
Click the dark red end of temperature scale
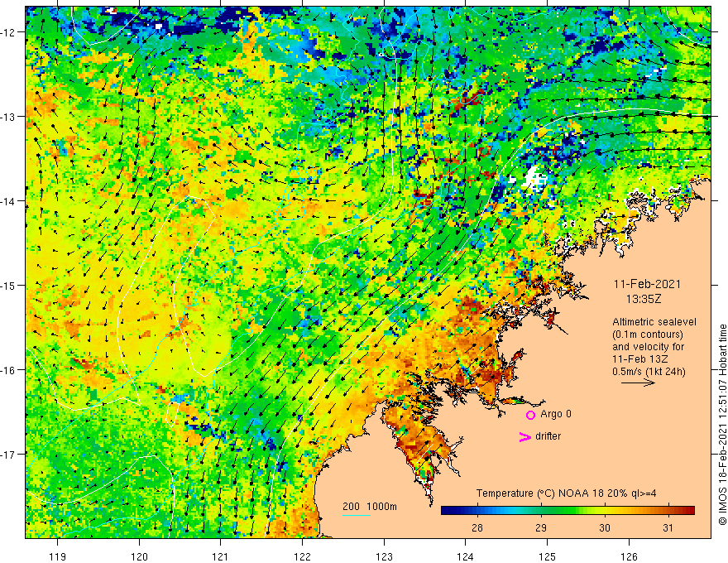689,511
